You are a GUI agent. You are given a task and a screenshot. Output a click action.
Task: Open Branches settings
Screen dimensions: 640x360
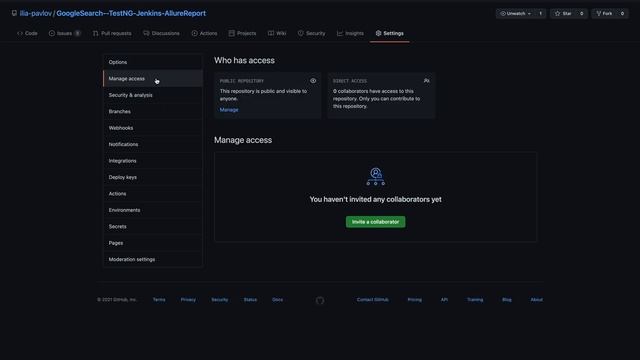(x=153, y=111)
